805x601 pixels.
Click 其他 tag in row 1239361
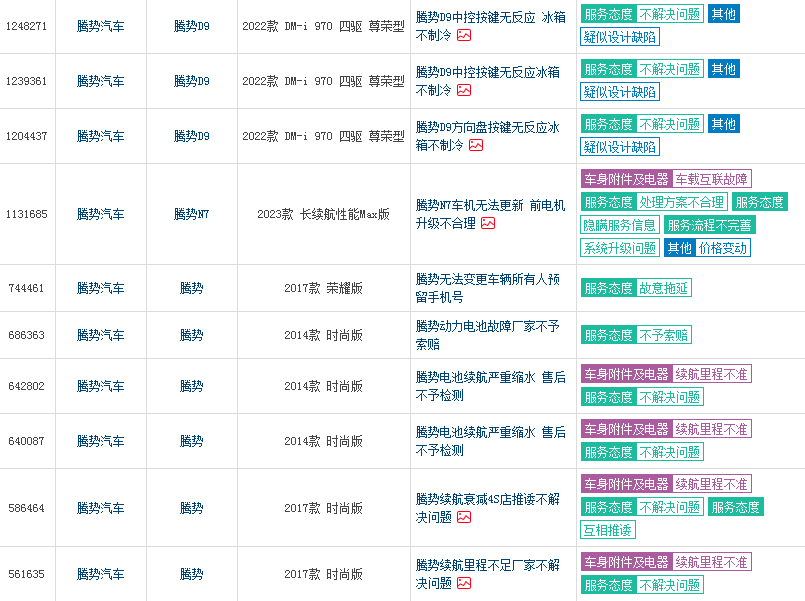[x=723, y=69]
